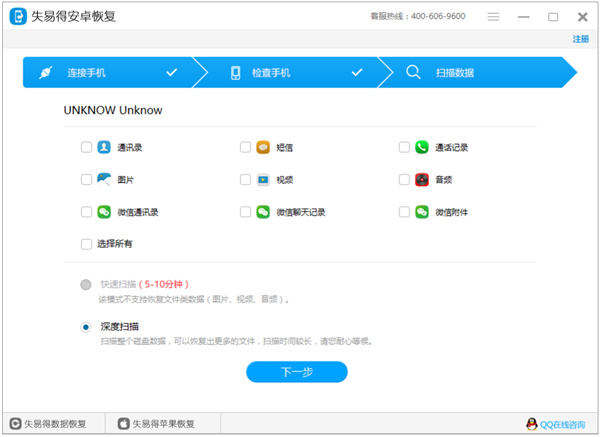Open the 注册 register link

(580, 39)
